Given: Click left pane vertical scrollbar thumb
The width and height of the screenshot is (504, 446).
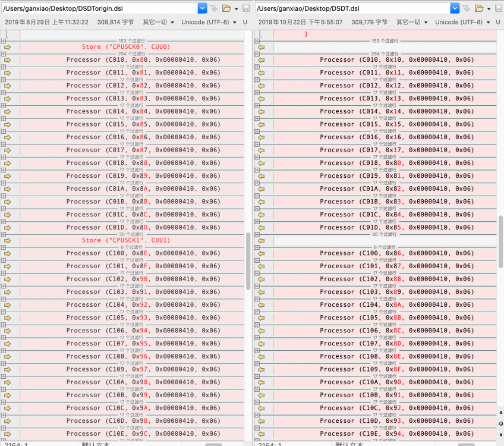Looking at the screenshot, I should coord(248,261).
